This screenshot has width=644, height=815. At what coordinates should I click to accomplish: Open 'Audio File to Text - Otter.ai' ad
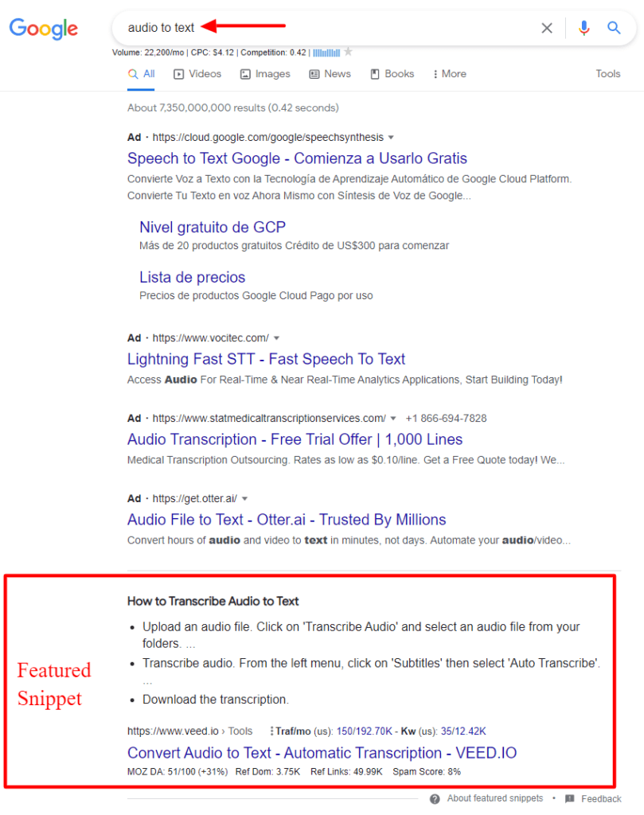tap(287, 520)
